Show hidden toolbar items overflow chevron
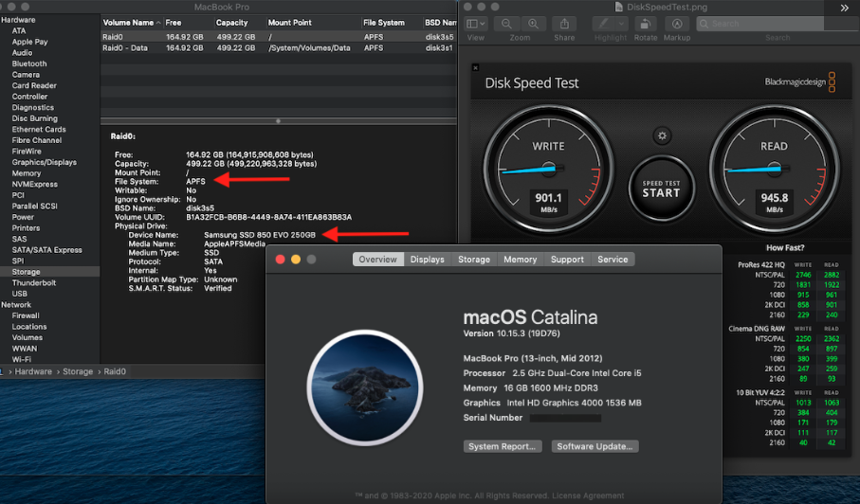This screenshot has height=504, width=860. (844, 8)
